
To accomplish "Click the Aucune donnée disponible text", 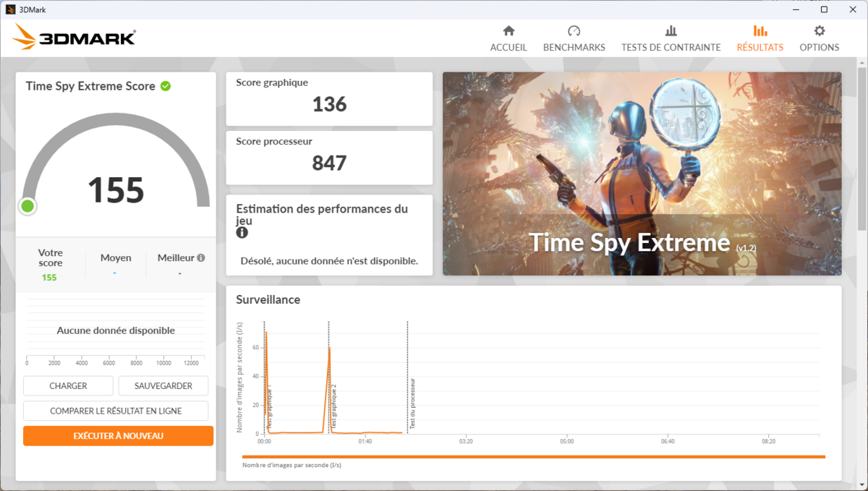I will pyautogui.click(x=116, y=330).
